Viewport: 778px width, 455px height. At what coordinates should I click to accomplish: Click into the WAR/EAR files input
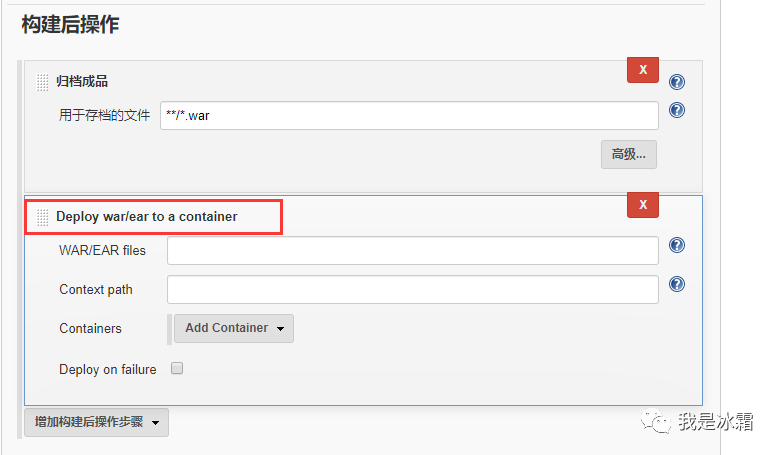click(x=413, y=251)
